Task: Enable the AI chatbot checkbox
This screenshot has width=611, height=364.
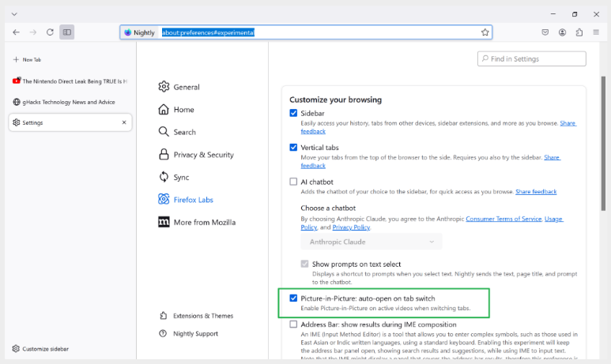Action: pyautogui.click(x=293, y=182)
